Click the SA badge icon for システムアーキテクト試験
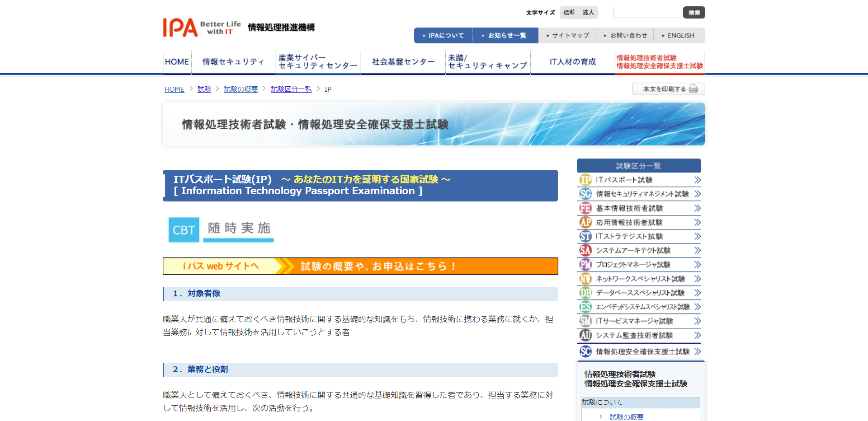The width and height of the screenshot is (868, 421). click(585, 250)
